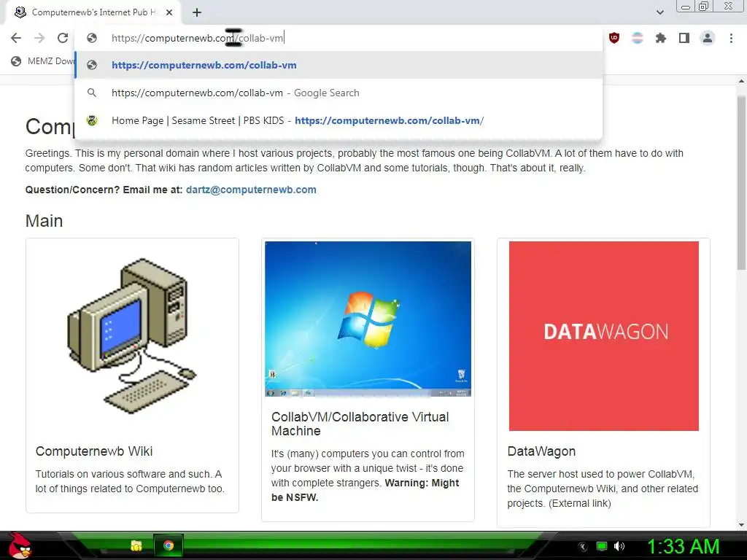Click the browser forward arrow
The image size is (747, 560).
(39, 38)
